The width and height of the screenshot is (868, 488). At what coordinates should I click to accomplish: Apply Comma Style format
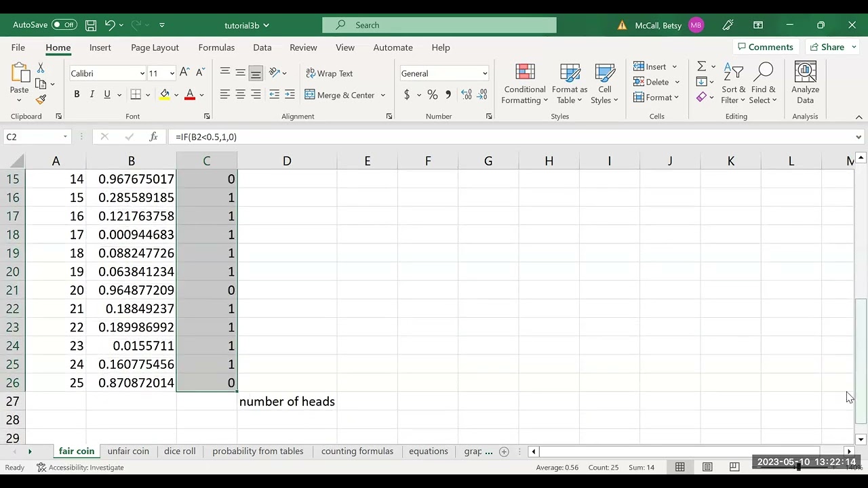pyautogui.click(x=448, y=95)
